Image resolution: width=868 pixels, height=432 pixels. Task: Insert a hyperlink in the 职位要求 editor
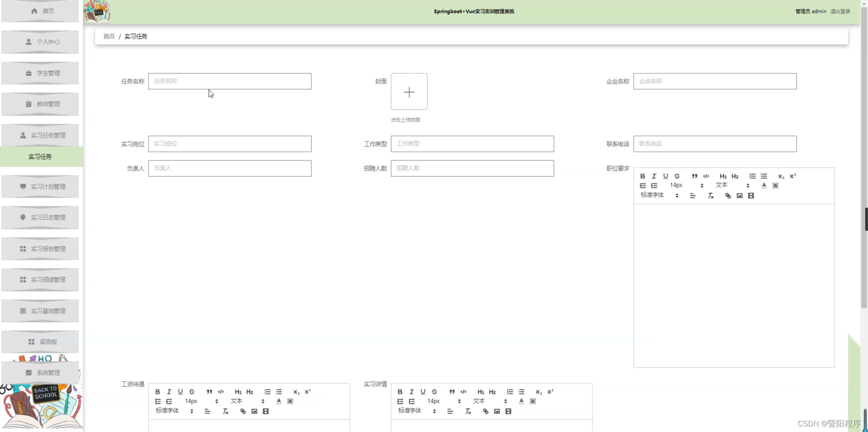(x=728, y=196)
